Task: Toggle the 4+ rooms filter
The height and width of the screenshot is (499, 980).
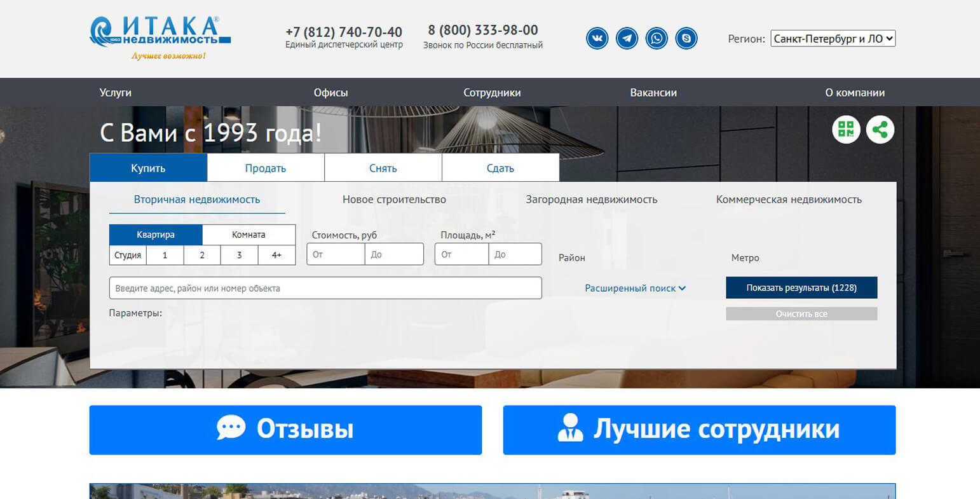Action: tap(276, 255)
